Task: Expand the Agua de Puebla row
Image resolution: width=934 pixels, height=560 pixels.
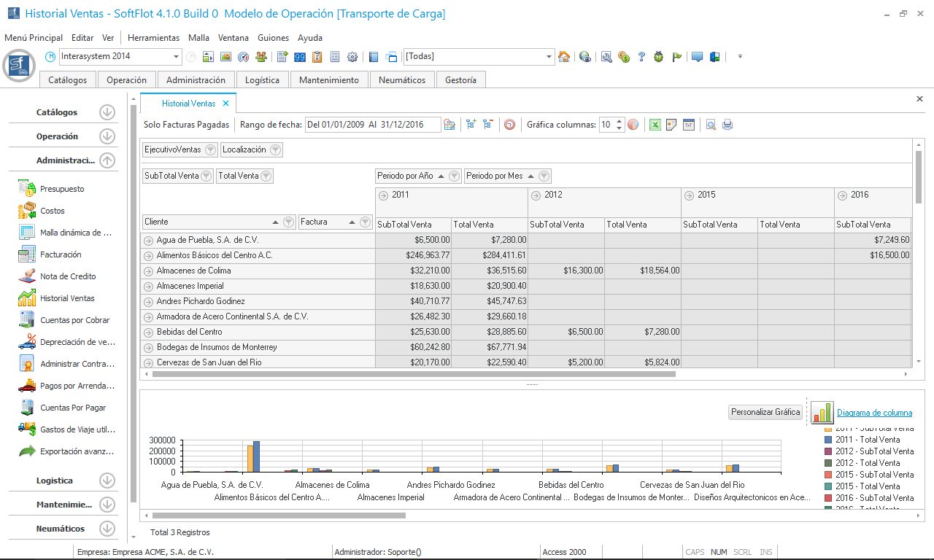Action: click(148, 240)
